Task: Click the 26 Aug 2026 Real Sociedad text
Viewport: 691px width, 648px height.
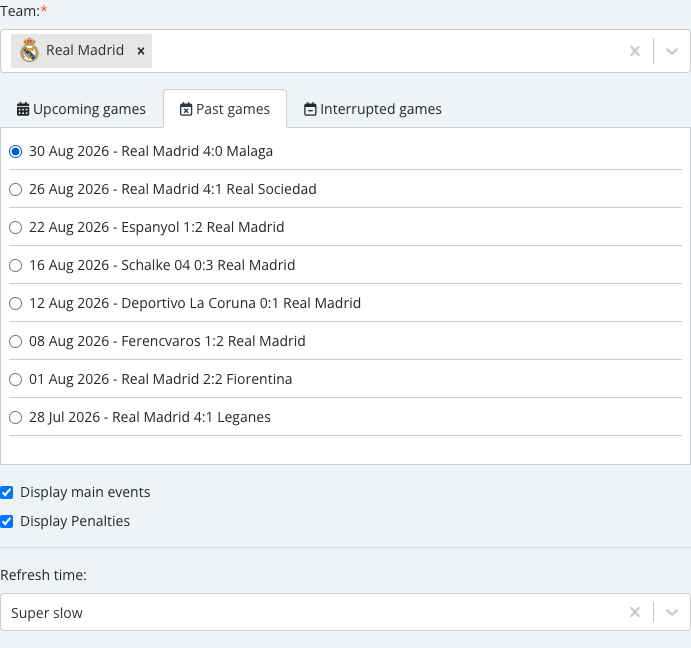Action: [x=173, y=189]
